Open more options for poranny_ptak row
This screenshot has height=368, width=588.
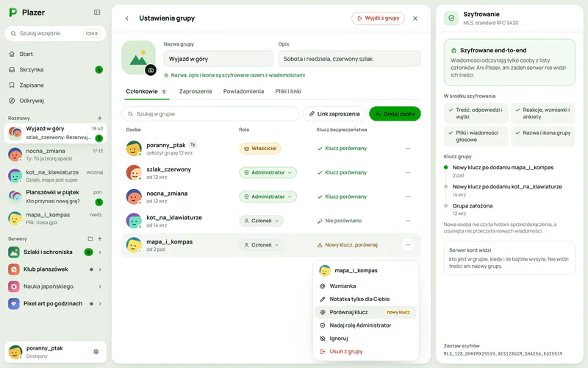pos(408,149)
